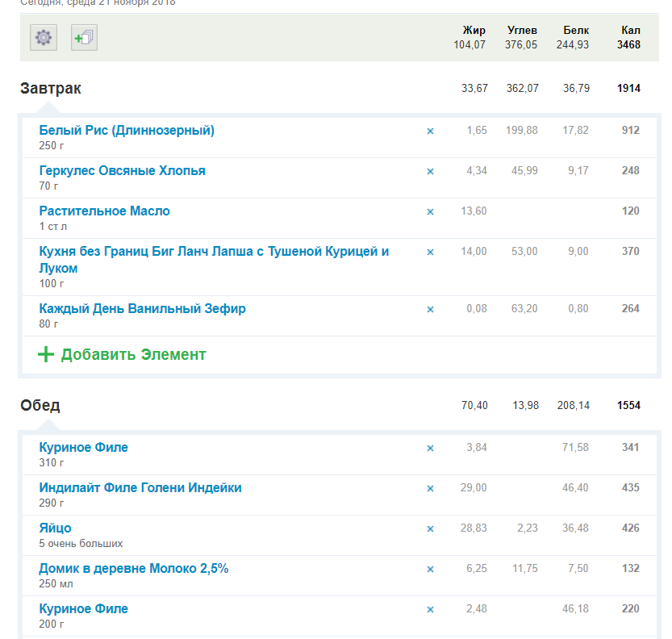This screenshot has width=672, height=639.
Task: Delete the Кухня без Границ noodle entry
Action: click(x=430, y=252)
